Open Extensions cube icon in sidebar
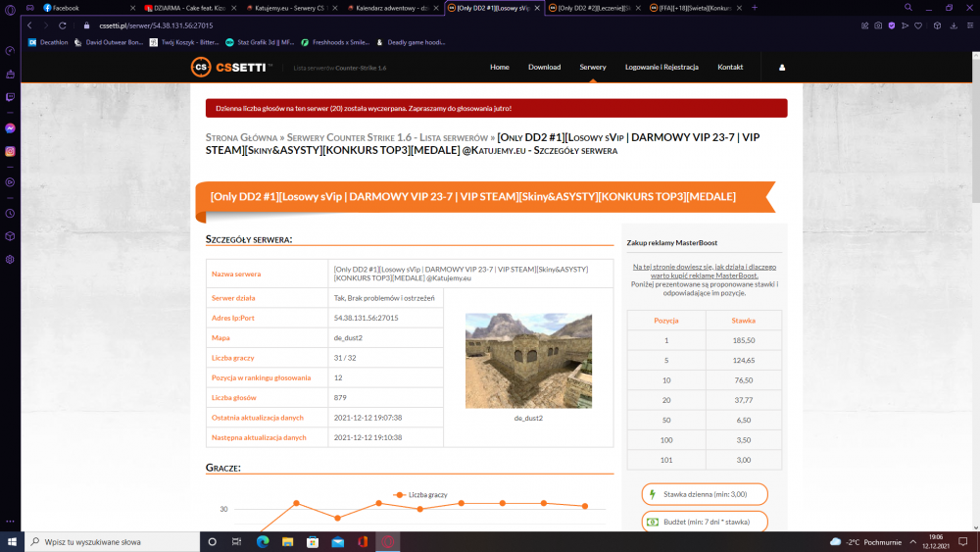 10,236
